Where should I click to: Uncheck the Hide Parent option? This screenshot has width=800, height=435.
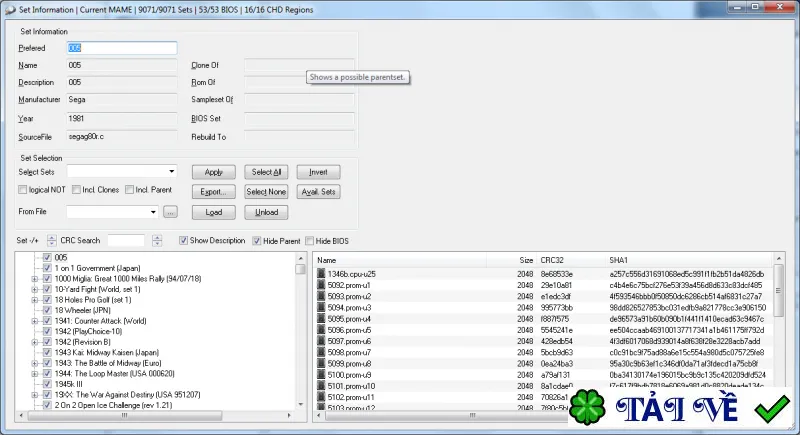[257, 241]
